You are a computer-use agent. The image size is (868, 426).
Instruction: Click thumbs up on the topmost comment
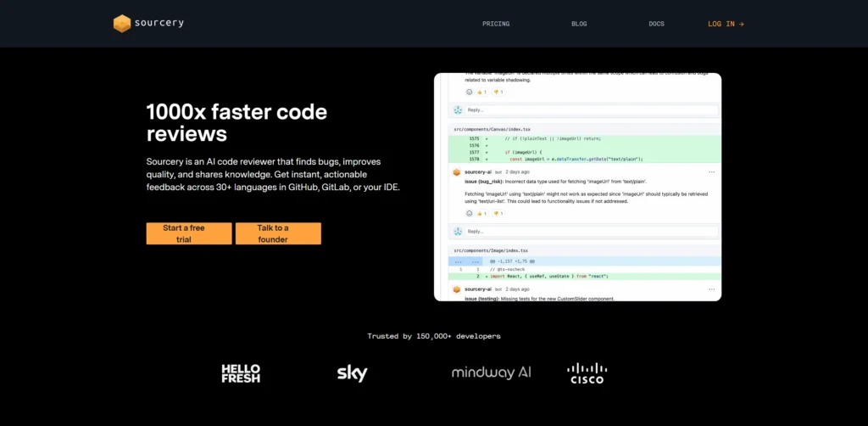point(482,92)
